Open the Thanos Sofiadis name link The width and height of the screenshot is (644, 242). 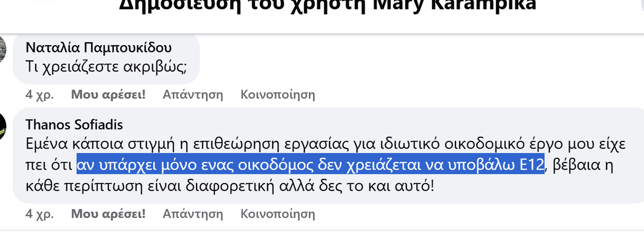point(74,125)
